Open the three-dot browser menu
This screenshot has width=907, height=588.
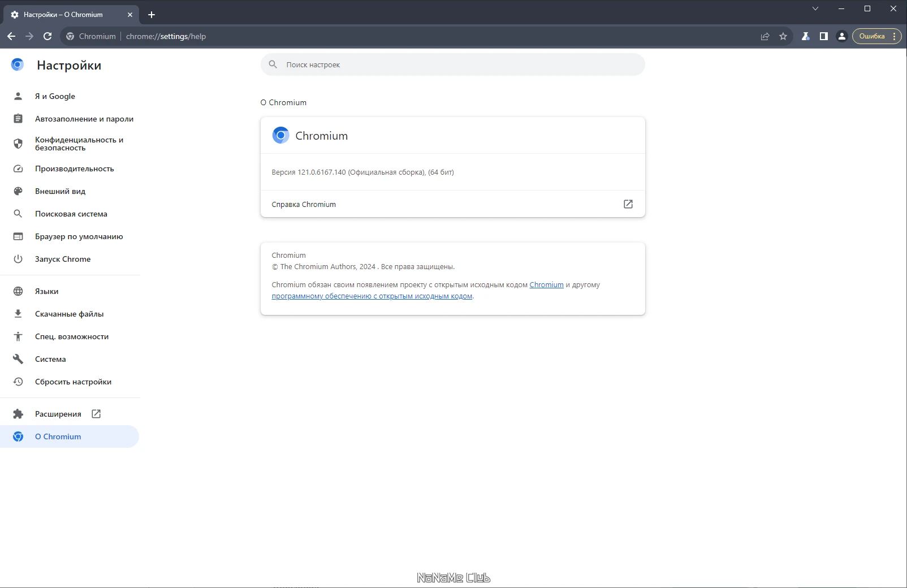pos(894,36)
